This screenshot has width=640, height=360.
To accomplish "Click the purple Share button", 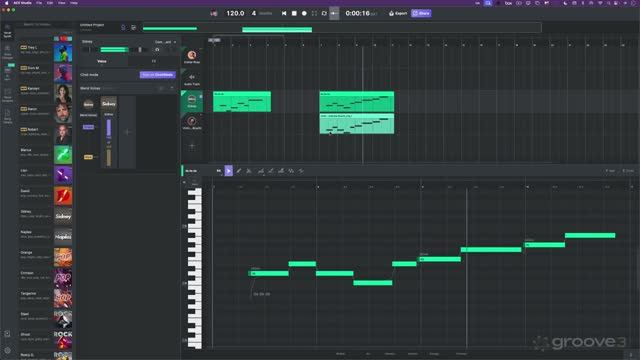I will tap(421, 13).
